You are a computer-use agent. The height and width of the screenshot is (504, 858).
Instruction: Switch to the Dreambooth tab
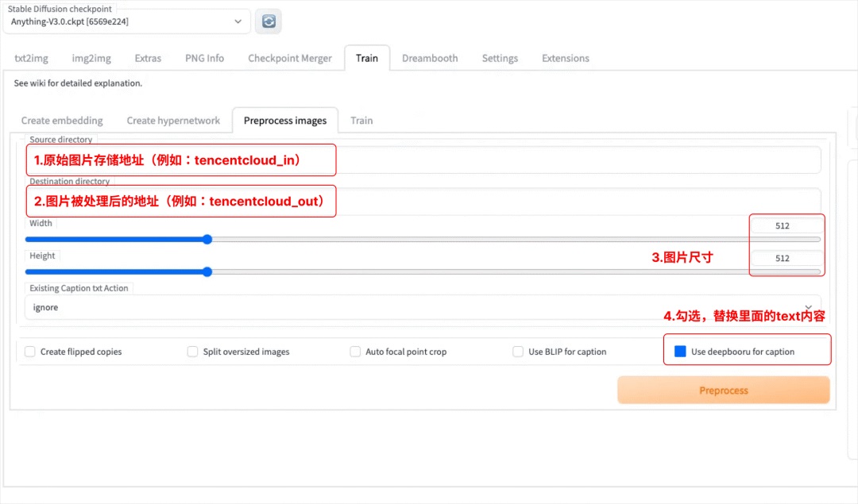point(430,58)
